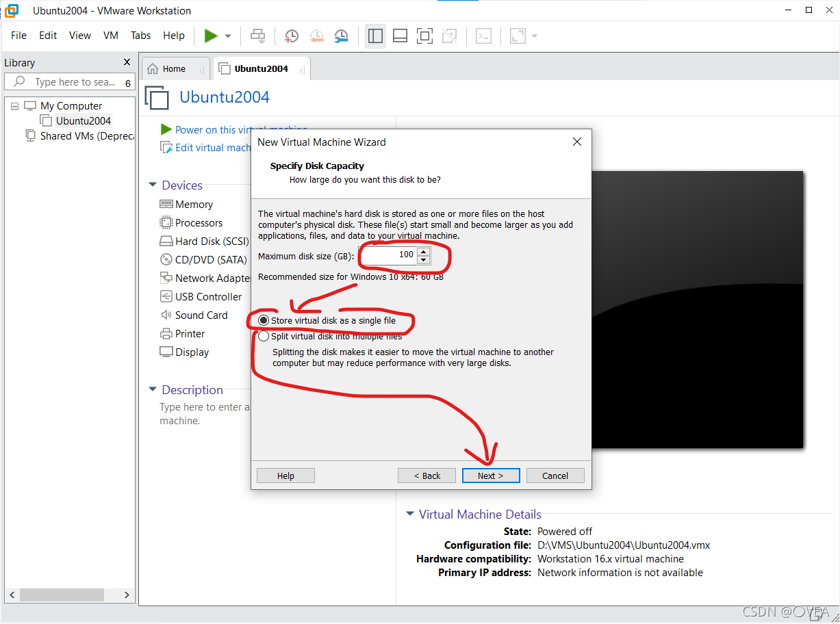Click the Revert to Snapshot icon

tap(316, 36)
